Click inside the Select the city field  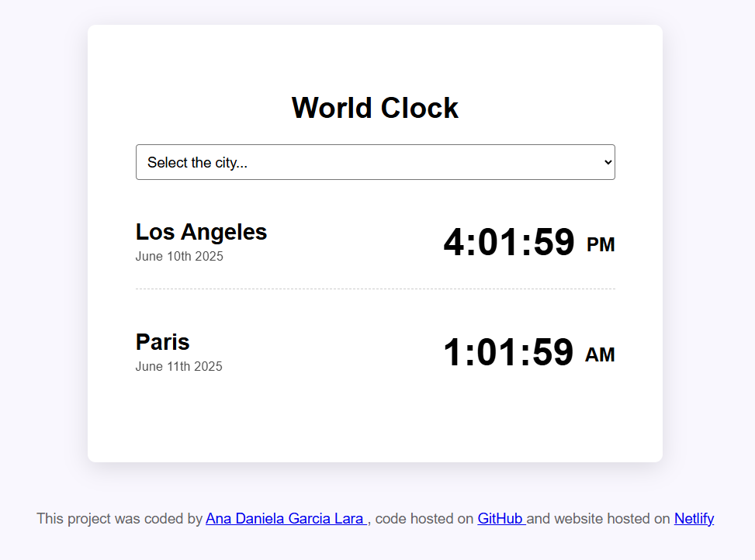coord(310,162)
